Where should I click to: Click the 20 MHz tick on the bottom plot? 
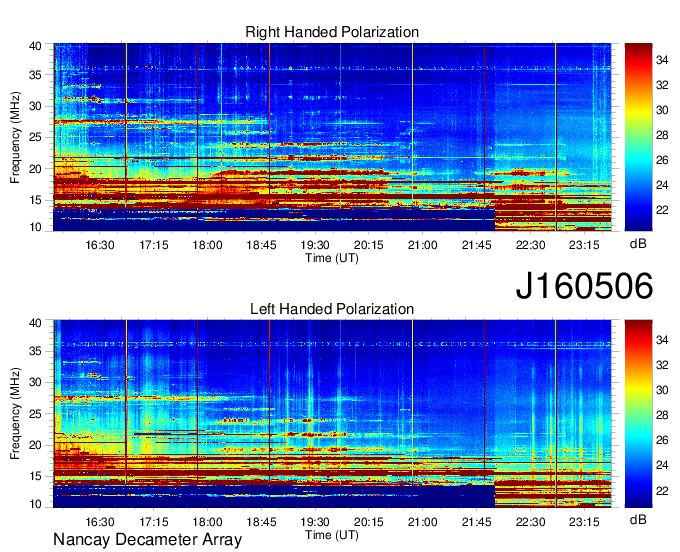click(35, 445)
